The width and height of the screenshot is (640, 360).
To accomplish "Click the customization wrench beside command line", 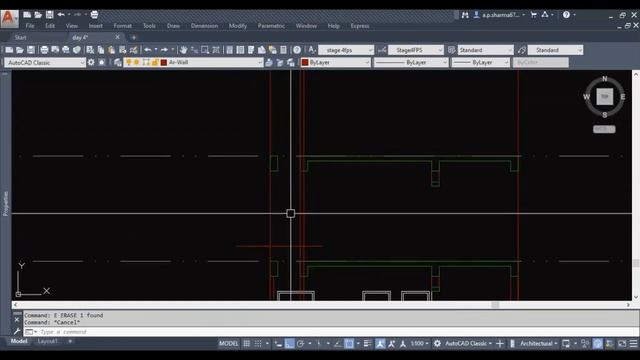I will point(17,331).
